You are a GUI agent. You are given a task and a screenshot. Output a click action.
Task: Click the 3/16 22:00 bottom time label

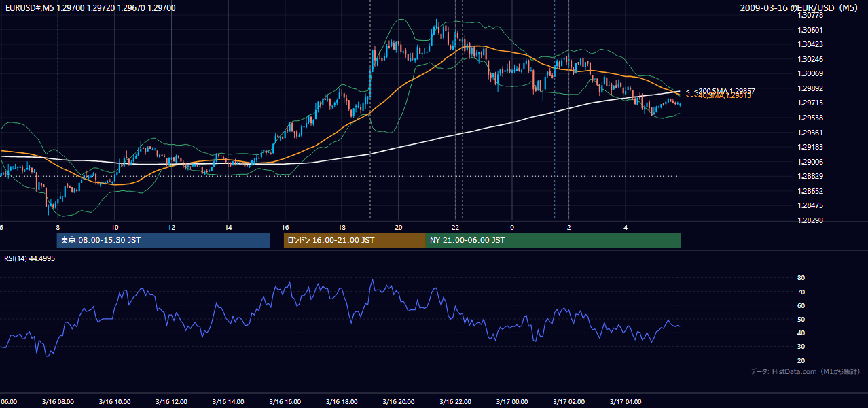click(455, 402)
